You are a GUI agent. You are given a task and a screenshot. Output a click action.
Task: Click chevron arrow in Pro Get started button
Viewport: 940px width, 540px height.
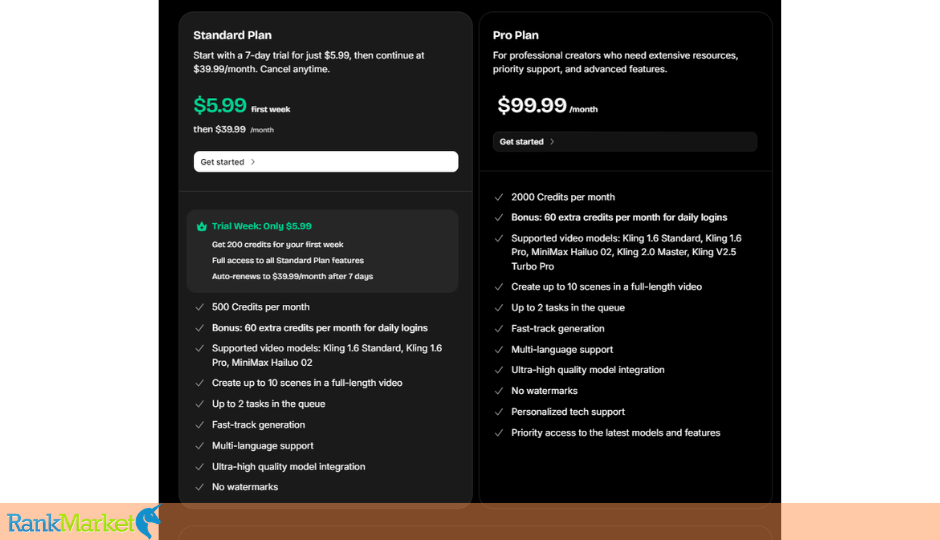pyautogui.click(x=552, y=141)
